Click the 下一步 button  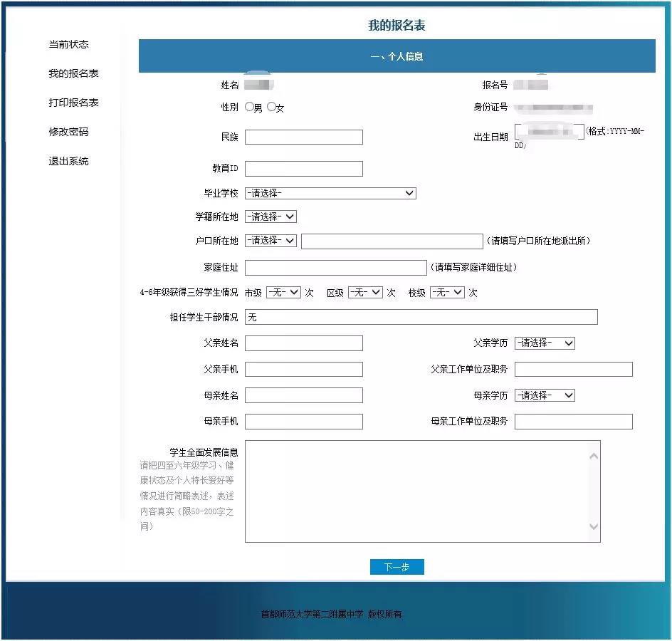[x=397, y=567]
